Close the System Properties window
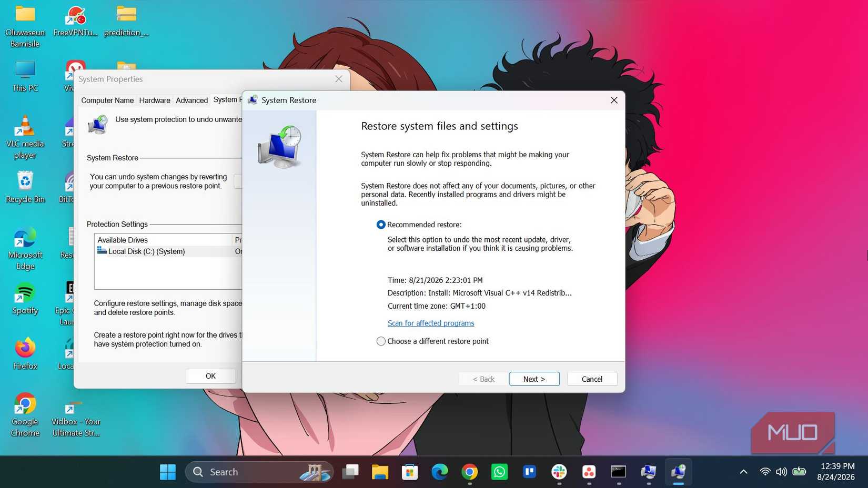The width and height of the screenshot is (868, 488). coord(339,79)
